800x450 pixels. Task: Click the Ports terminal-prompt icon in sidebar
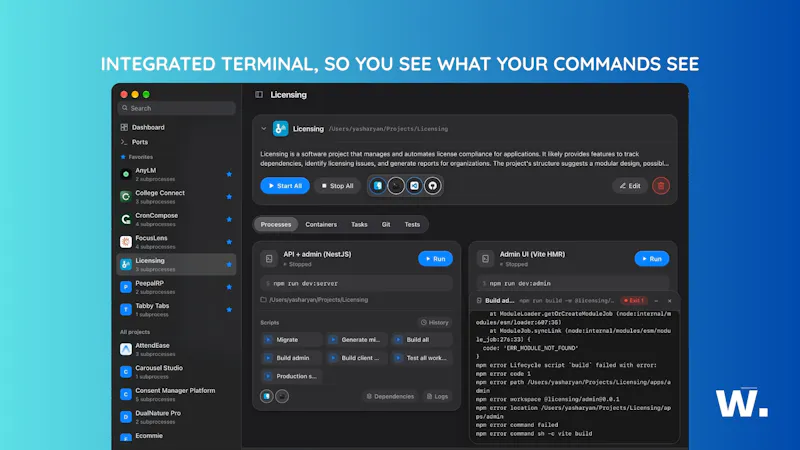coord(124,142)
